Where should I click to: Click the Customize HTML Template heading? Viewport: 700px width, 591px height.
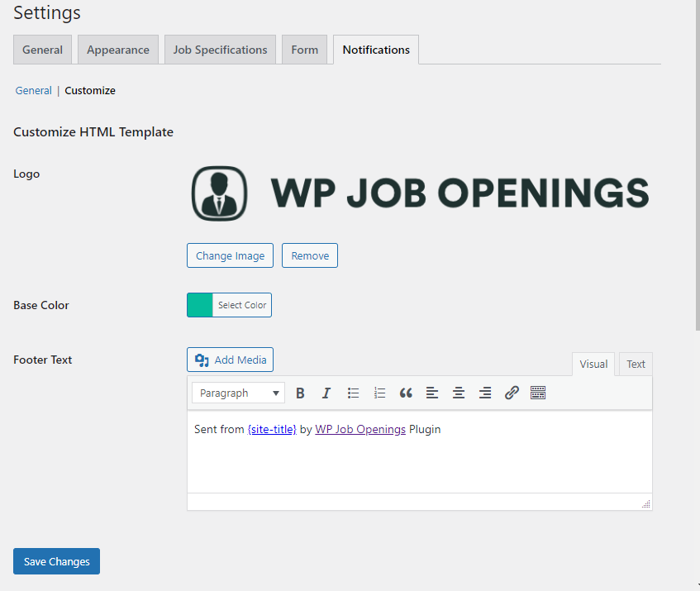click(93, 132)
